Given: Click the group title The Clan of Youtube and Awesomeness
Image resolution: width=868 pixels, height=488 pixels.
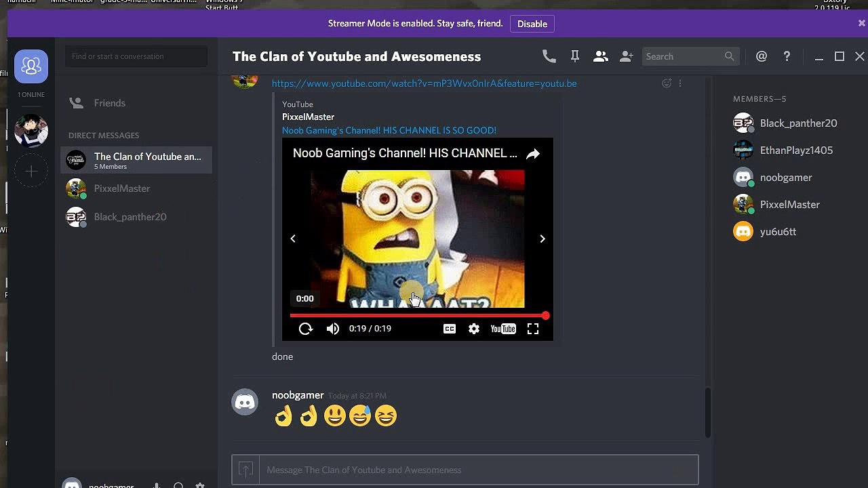Looking at the screenshot, I should [x=357, y=57].
